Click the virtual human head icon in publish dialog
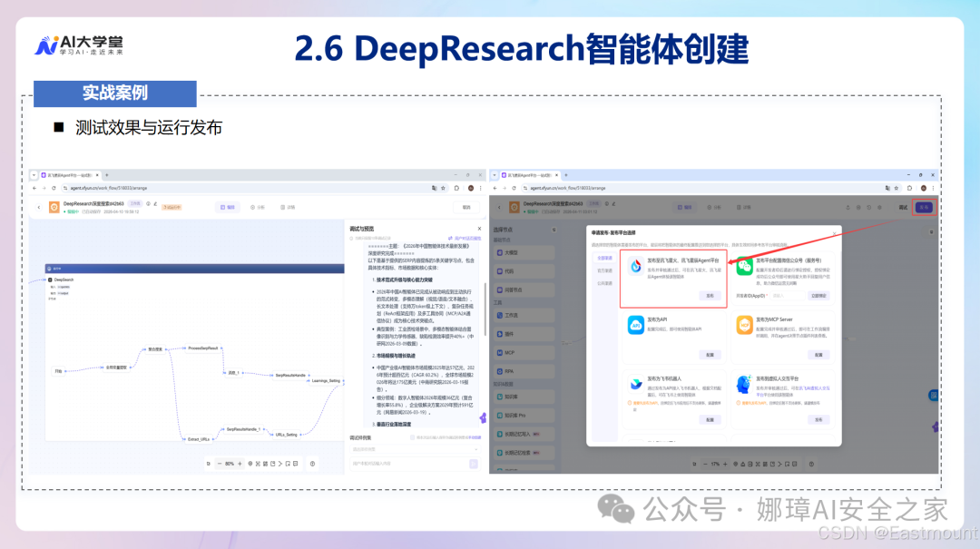Screen dimensions: 980x549 click(x=744, y=384)
